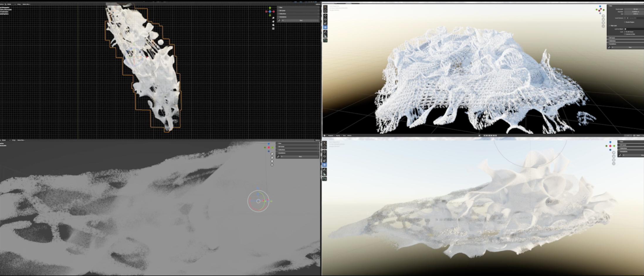644x276 pixels.
Task: Select the Cursor tool in bottom-right viewport toolbar
Action: click(325, 147)
